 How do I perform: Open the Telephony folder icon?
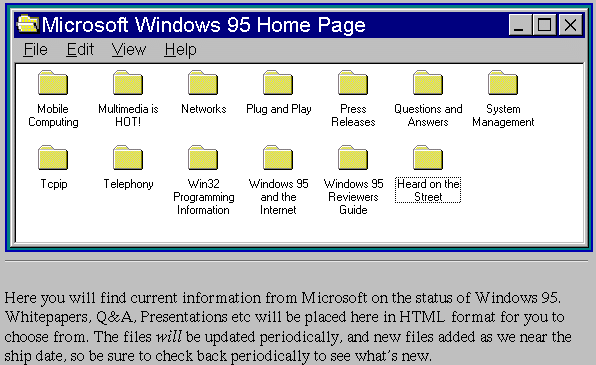coord(128,157)
